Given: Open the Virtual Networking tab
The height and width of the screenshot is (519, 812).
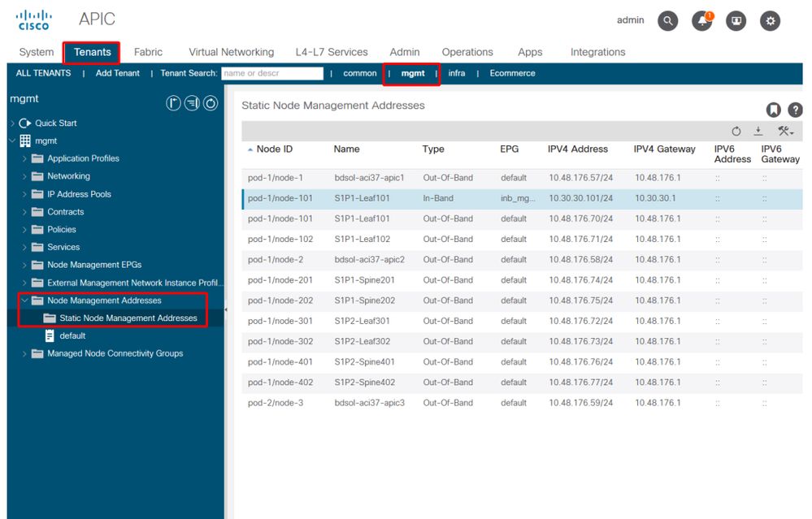Looking at the screenshot, I should [231, 52].
